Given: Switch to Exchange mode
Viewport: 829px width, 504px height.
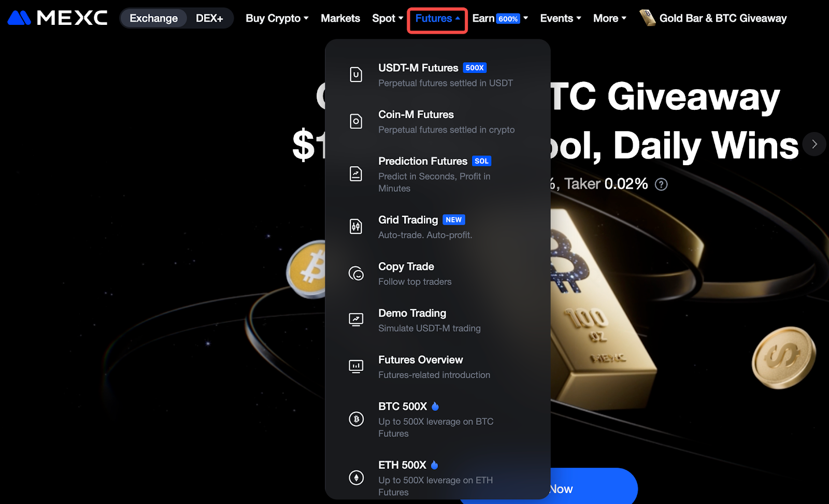Looking at the screenshot, I should (153, 18).
